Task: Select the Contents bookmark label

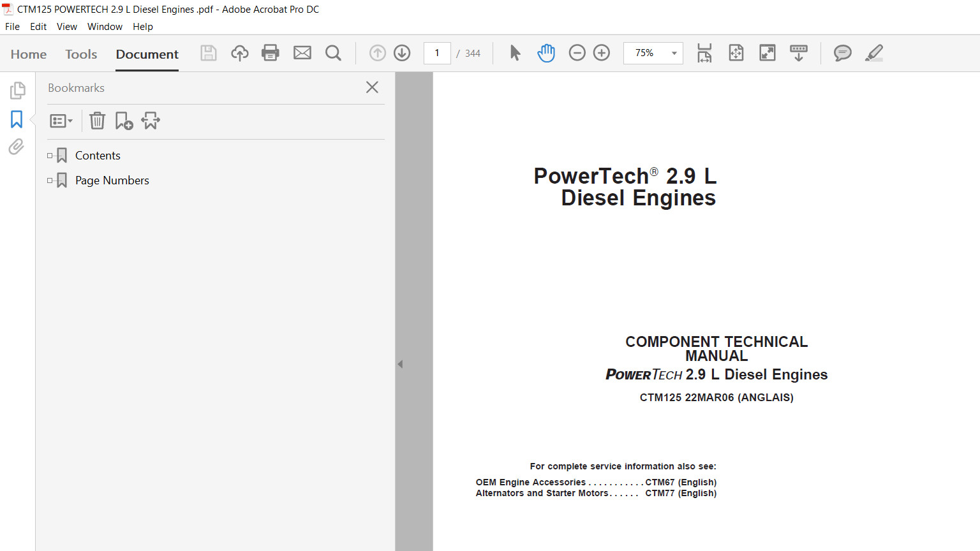Action: [x=98, y=156]
